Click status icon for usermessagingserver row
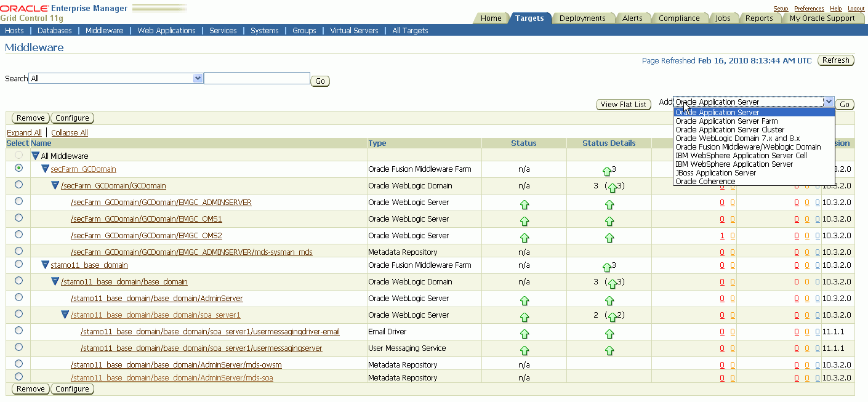Viewport: 868px width, 402px height. tap(524, 350)
